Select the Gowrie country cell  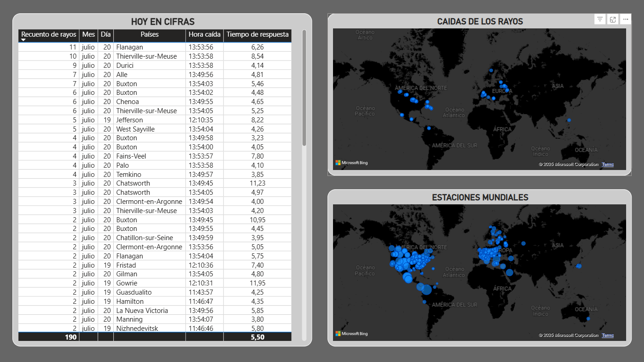pos(150,283)
